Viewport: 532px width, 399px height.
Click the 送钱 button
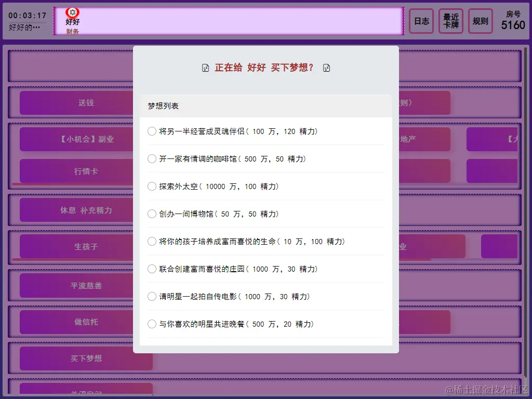pyautogui.click(x=77, y=103)
